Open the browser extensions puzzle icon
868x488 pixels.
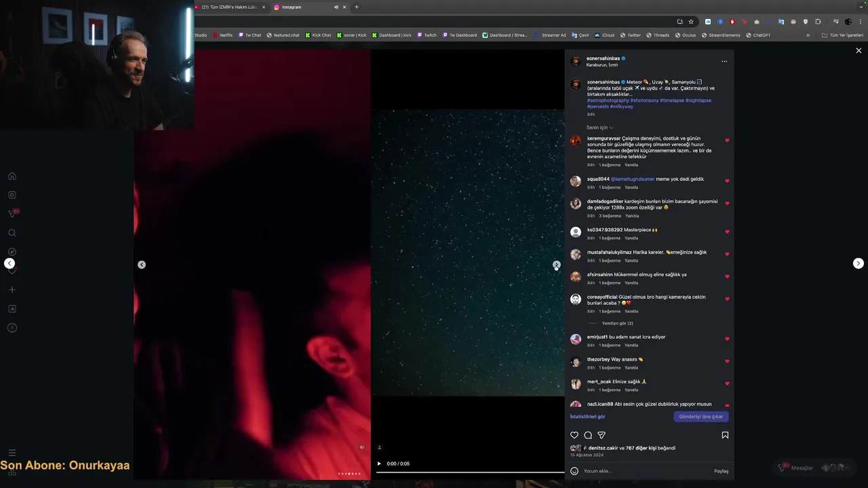pos(818,22)
